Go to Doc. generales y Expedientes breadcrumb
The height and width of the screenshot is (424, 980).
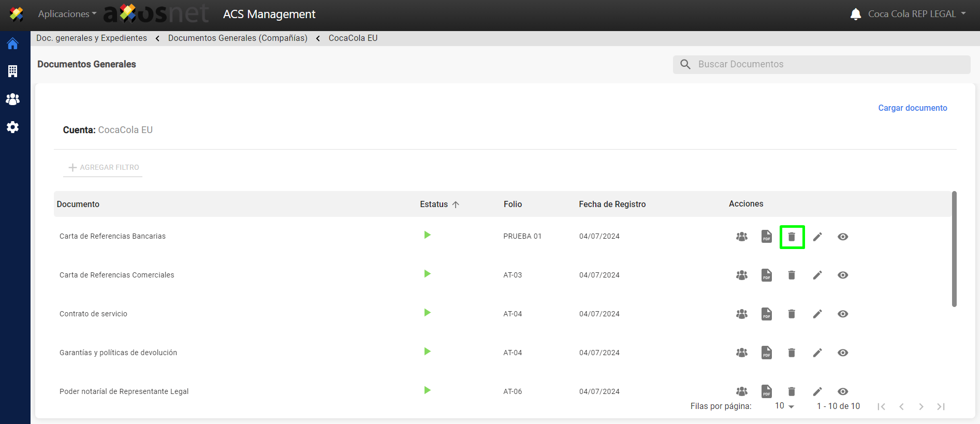[92, 38]
